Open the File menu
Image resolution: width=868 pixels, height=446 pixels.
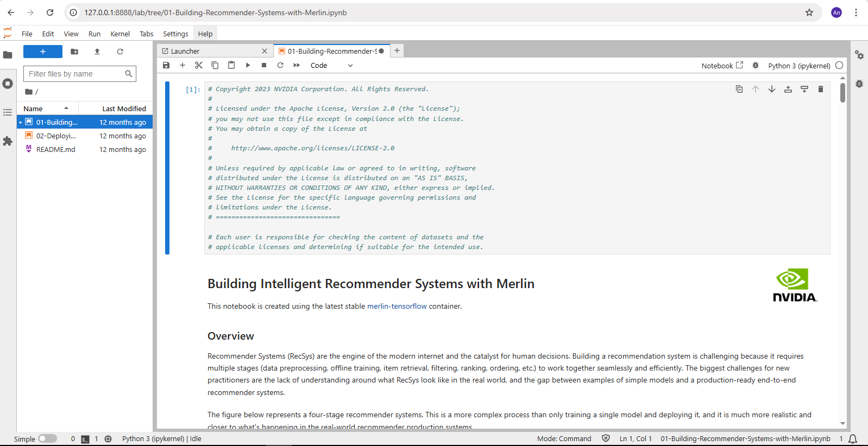pos(27,34)
